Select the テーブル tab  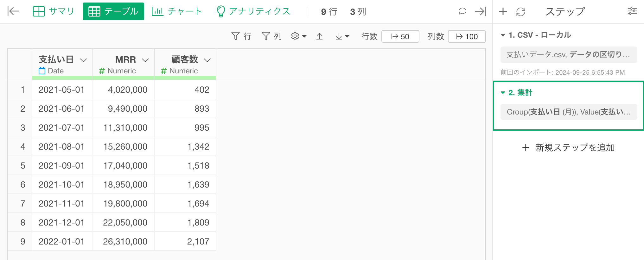coord(113,11)
